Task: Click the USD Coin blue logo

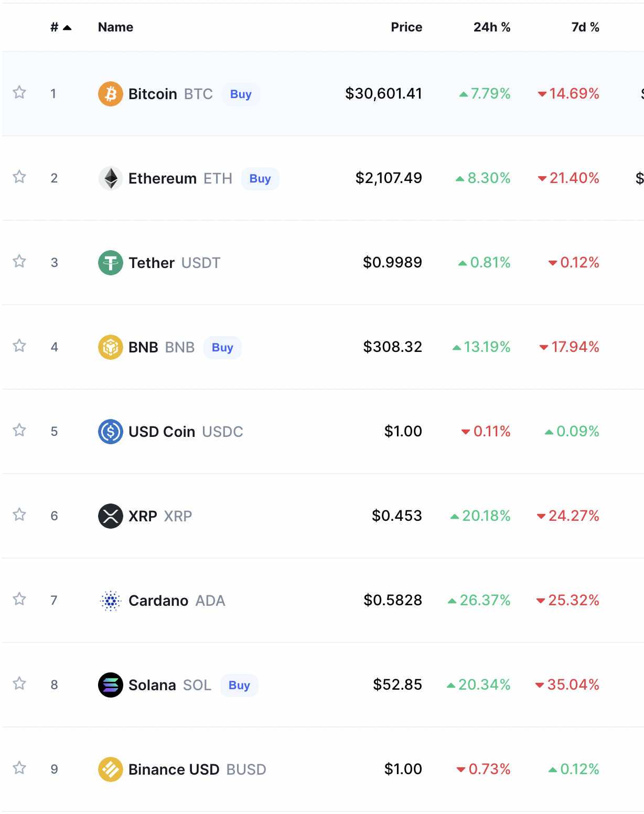Action: pyautogui.click(x=111, y=432)
